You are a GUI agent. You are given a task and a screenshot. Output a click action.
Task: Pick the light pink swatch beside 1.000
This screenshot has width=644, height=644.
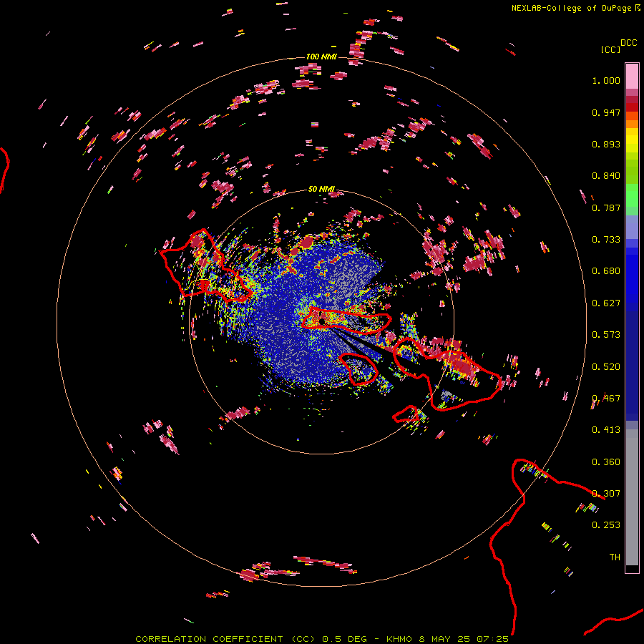click(x=632, y=77)
